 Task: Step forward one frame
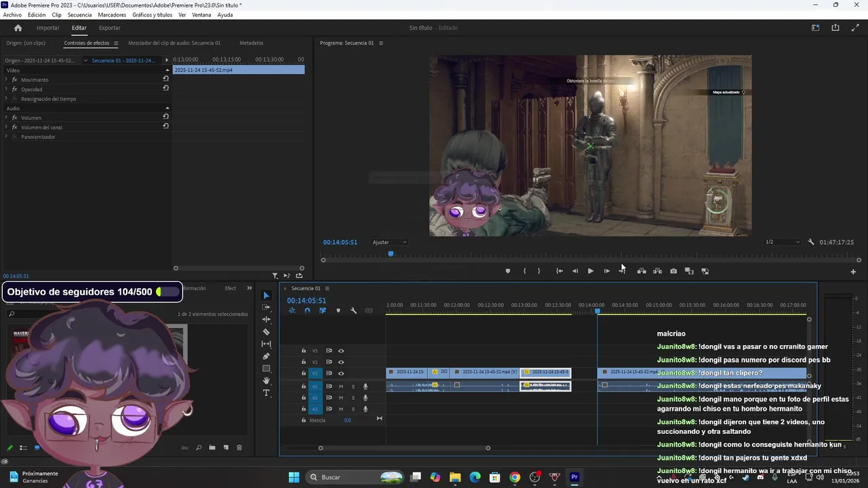(607, 271)
